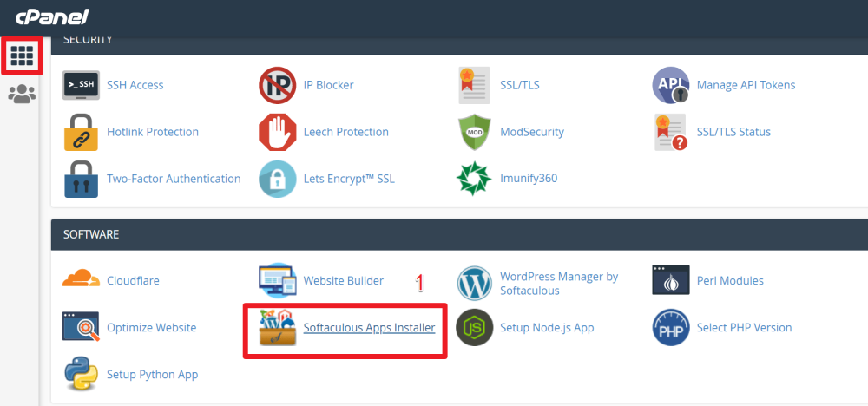Click the Hotlink Protection padlock icon
This screenshot has width=868, height=406.
click(81, 132)
